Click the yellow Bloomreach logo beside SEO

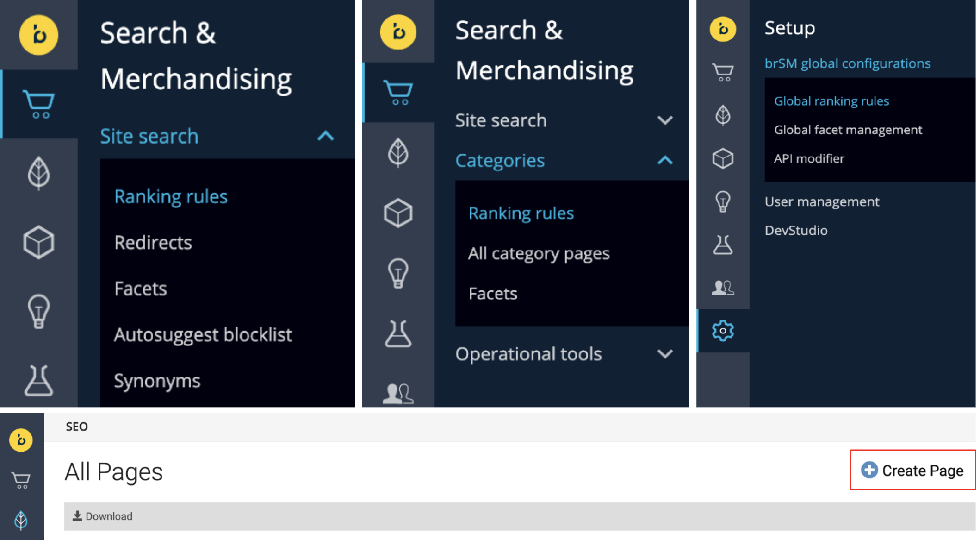click(x=21, y=440)
